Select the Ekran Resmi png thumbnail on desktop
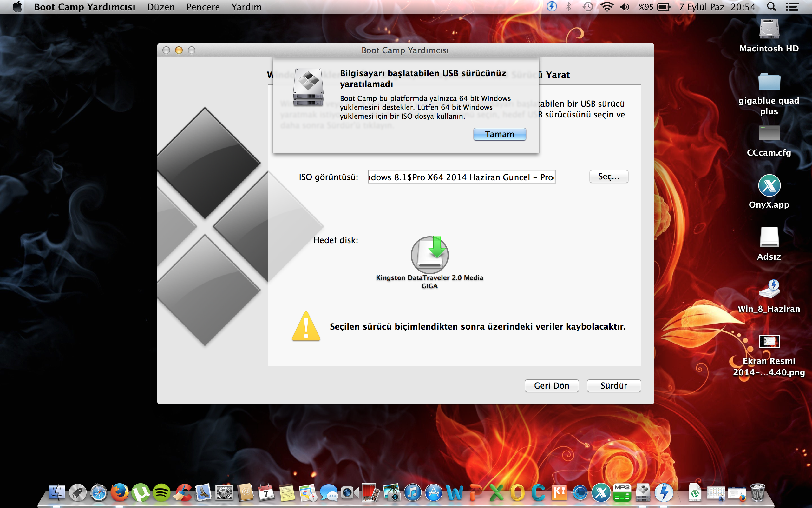Viewport: 812px width, 508px height. pos(769,342)
